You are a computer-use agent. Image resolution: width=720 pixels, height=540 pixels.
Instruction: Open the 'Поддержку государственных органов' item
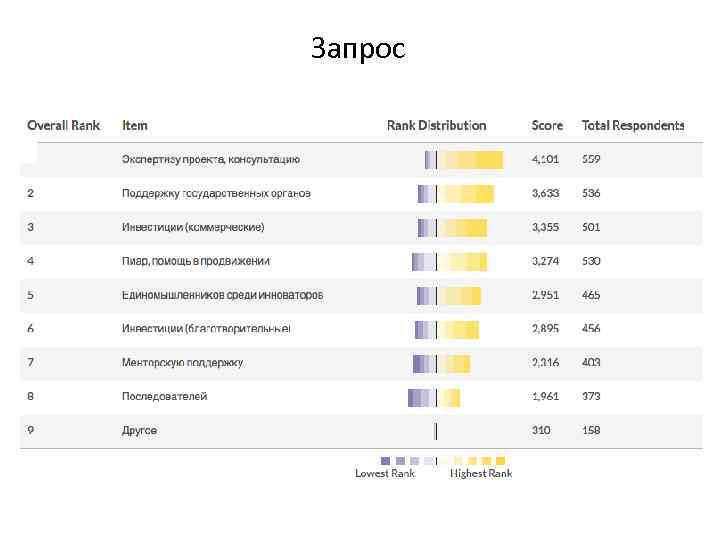(216, 193)
